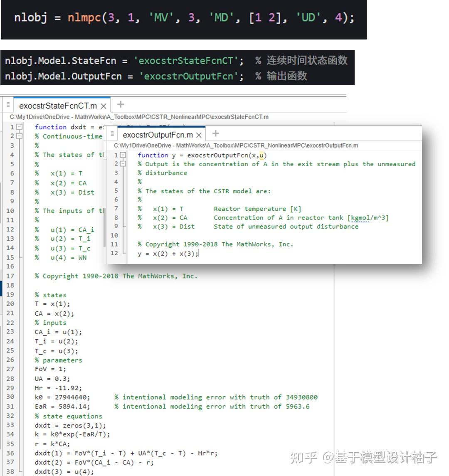This screenshot has width=449, height=476.
Task: Click the '% state equations' comment
Action: 68,416
